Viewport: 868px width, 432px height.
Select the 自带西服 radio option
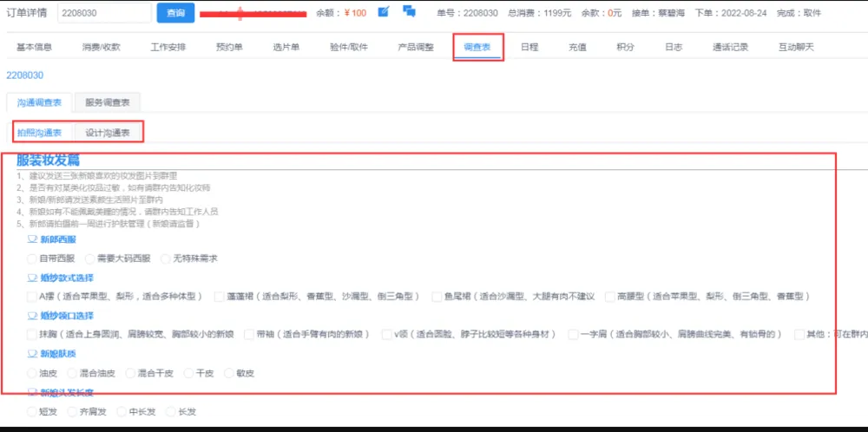click(x=32, y=259)
